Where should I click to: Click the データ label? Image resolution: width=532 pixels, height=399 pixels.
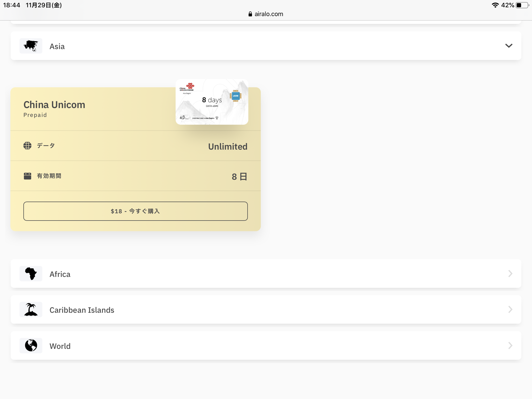46,146
